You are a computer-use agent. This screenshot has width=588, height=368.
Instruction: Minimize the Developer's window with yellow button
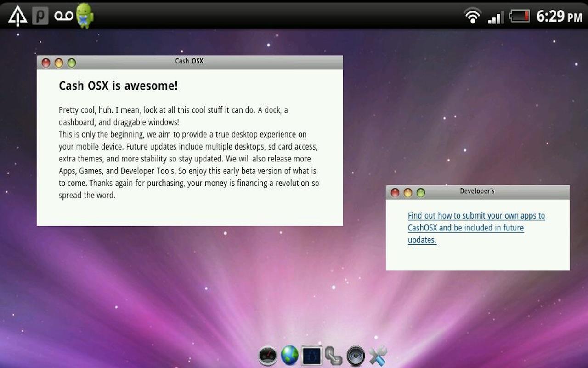408,193
